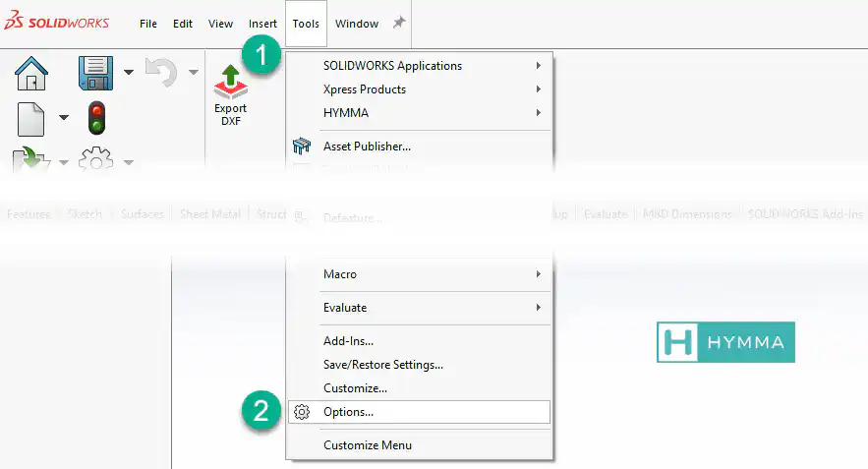Click arrow next to Evaluate menu item
The width and height of the screenshot is (868, 469).
pos(538,308)
